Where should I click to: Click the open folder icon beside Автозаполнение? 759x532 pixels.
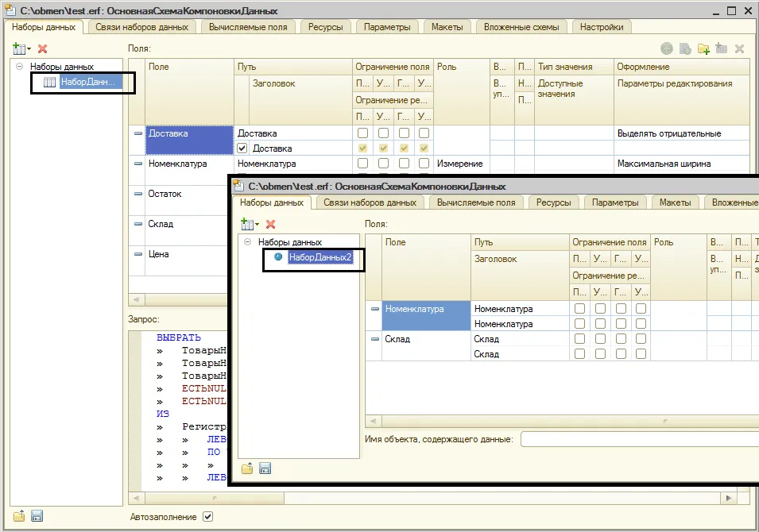pyautogui.click(x=19, y=516)
